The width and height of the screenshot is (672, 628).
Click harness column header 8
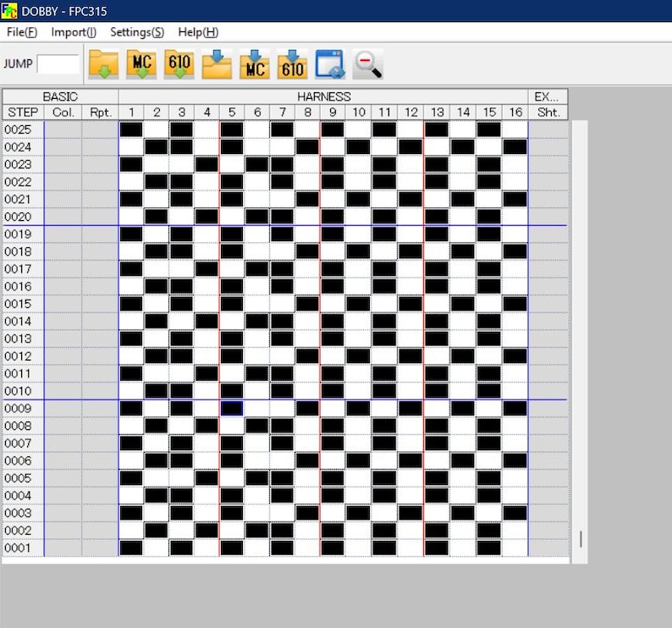tap(307, 113)
